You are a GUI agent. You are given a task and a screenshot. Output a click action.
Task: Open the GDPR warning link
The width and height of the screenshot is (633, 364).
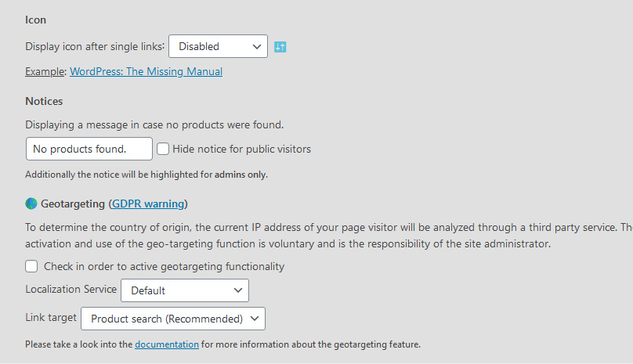148,204
